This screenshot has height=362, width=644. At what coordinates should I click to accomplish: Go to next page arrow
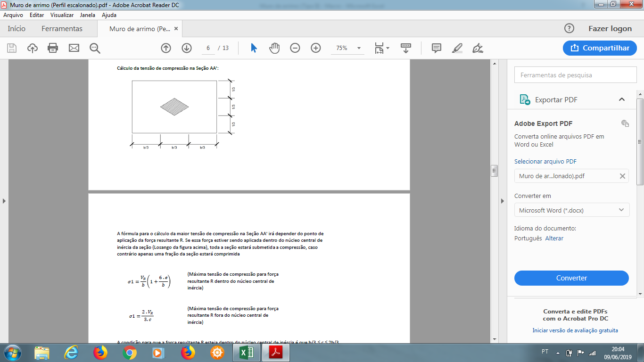pyautogui.click(x=187, y=48)
